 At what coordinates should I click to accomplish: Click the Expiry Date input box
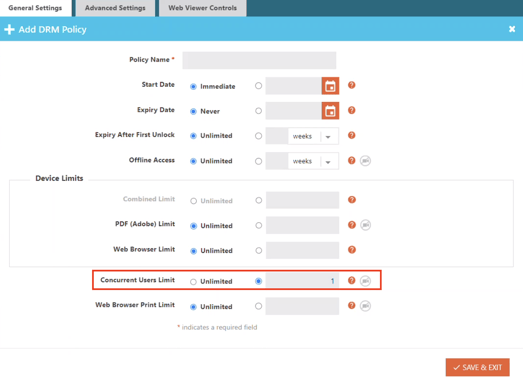[x=294, y=111]
